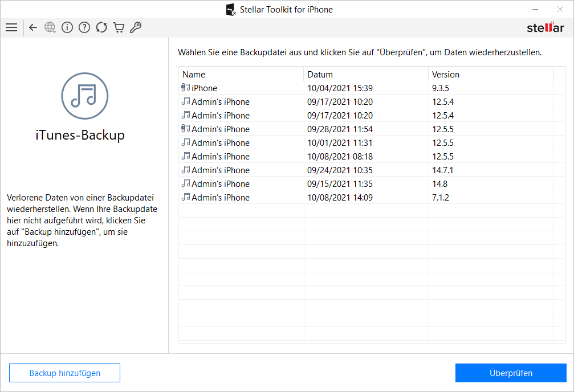Open the shopping cart purchase icon

pyautogui.click(x=119, y=27)
